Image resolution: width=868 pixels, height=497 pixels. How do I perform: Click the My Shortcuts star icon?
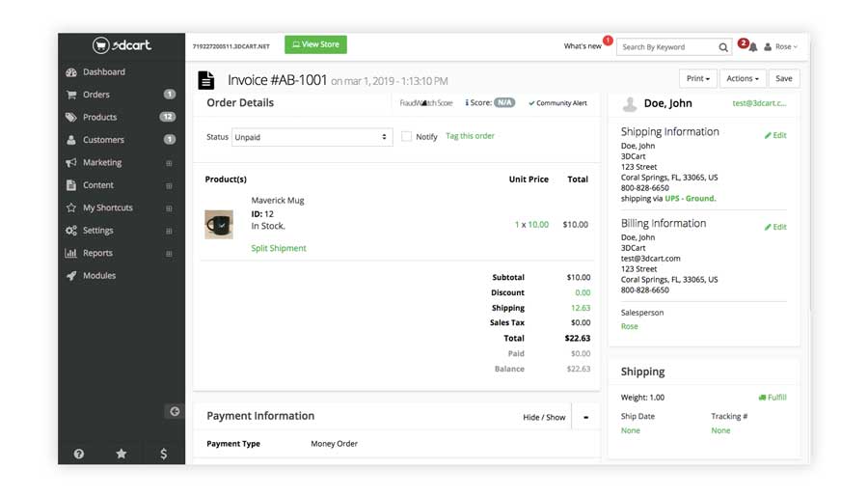70,207
